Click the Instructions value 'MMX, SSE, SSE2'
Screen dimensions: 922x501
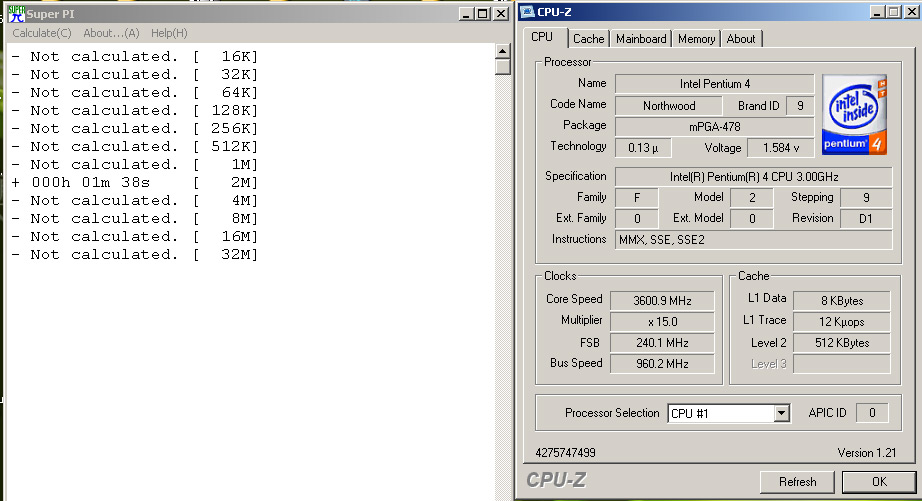pyautogui.click(x=754, y=239)
